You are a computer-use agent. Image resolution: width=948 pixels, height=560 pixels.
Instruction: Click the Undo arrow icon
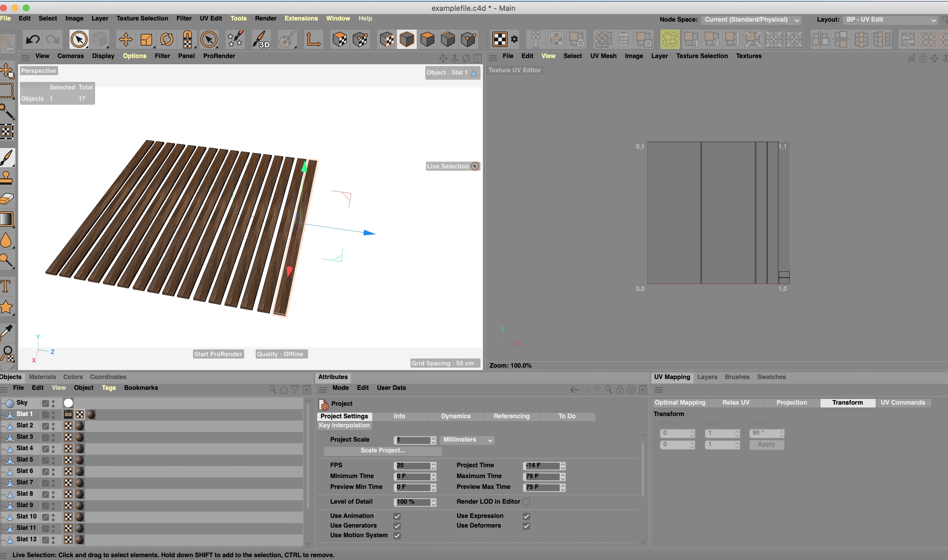(x=33, y=39)
